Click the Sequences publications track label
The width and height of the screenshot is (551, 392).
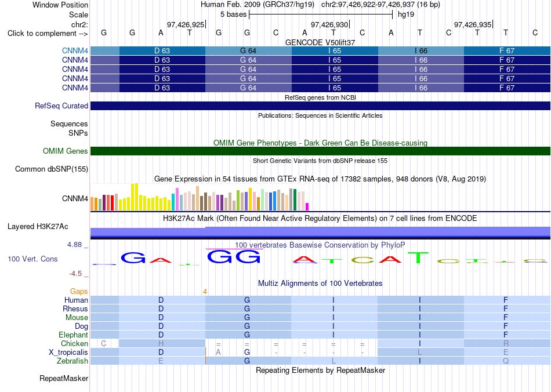pyautogui.click(x=69, y=124)
